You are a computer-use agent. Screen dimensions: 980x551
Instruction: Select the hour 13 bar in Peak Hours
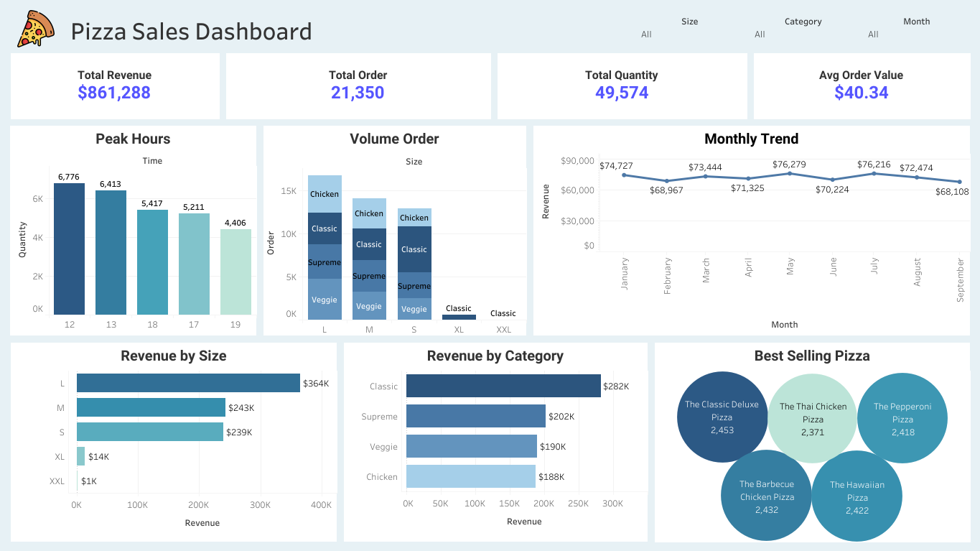point(111,252)
